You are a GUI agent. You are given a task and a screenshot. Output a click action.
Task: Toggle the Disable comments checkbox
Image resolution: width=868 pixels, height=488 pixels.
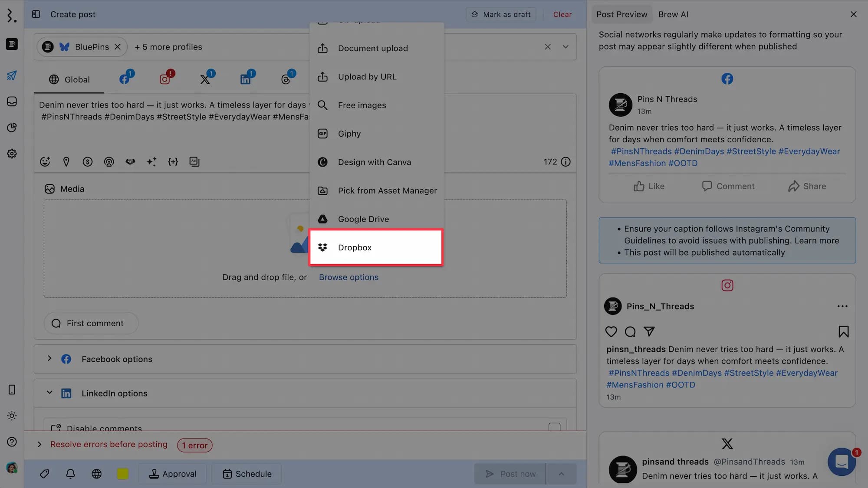pyautogui.click(x=554, y=427)
